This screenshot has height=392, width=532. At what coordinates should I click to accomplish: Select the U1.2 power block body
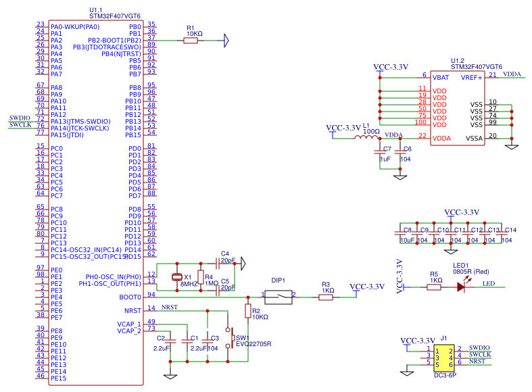click(458, 108)
